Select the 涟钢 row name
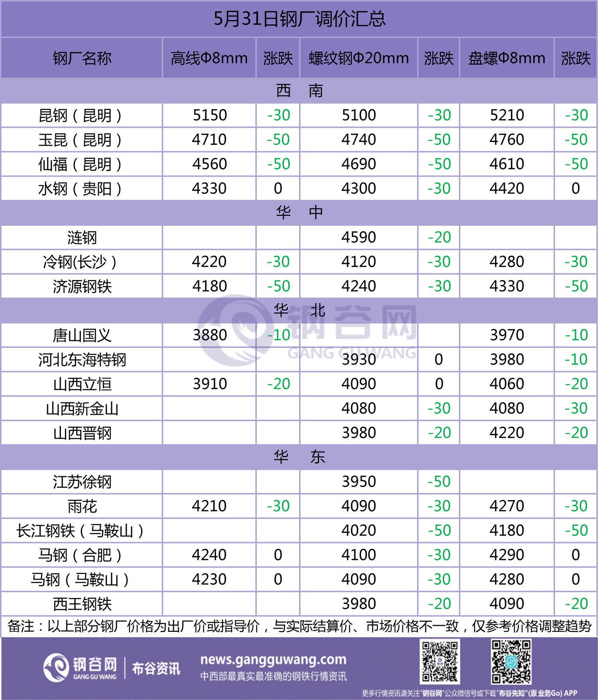598x700 pixels. [x=82, y=238]
